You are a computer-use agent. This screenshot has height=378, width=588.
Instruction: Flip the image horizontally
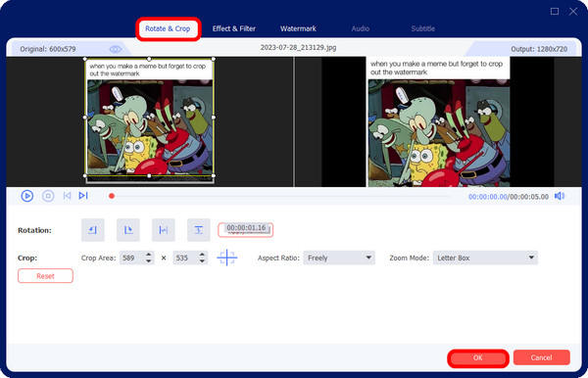pyautogui.click(x=163, y=230)
